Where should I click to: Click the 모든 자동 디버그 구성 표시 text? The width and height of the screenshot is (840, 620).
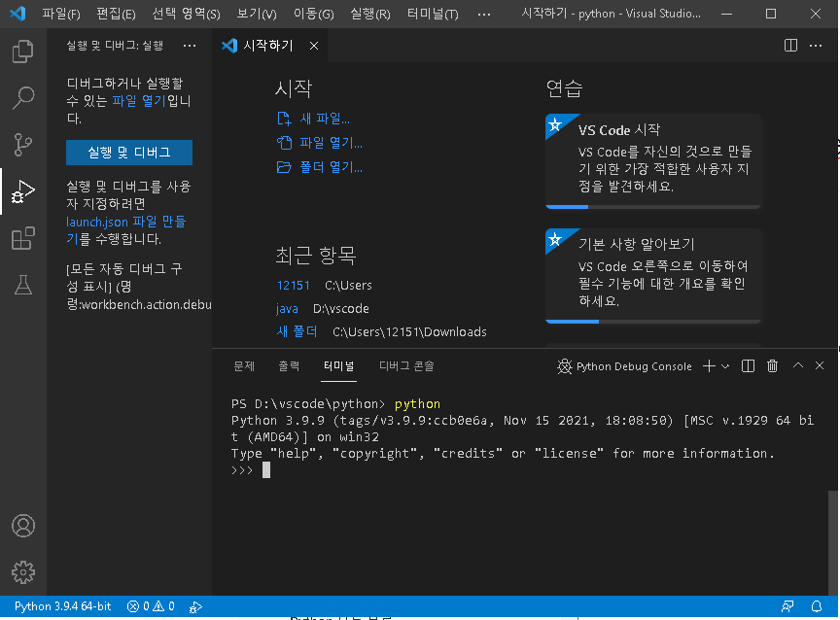pyautogui.click(x=124, y=277)
